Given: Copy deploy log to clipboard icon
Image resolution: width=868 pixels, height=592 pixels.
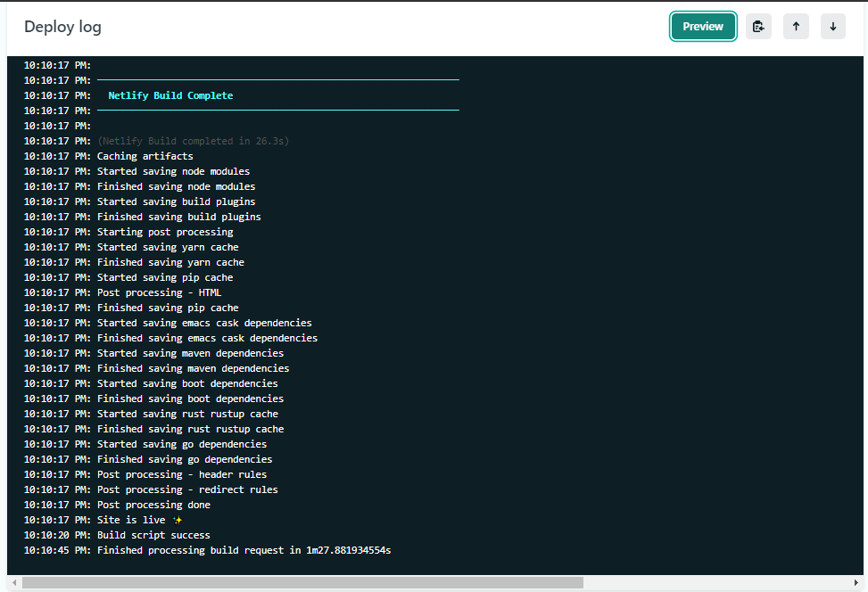Looking at the screenshot, I should (x=758, y=27).
